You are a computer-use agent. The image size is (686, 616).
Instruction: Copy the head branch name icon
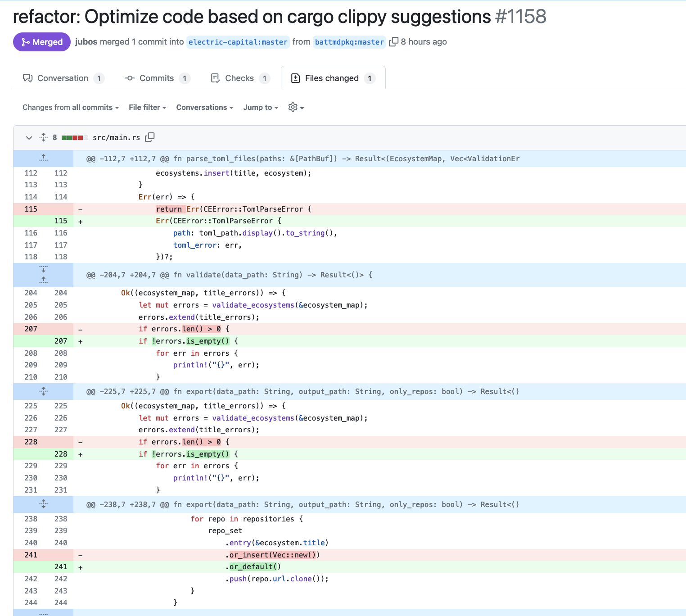tap(393, 42)
